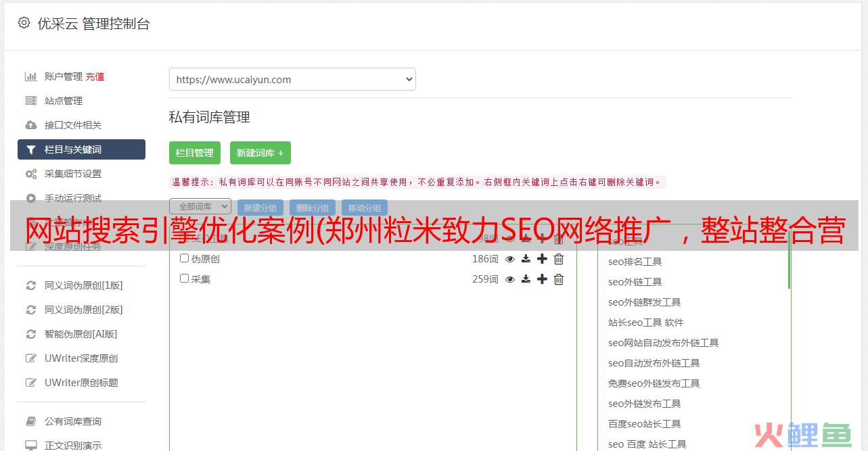Select keyword seo网站自动发布外链工具

click(664, 343)
